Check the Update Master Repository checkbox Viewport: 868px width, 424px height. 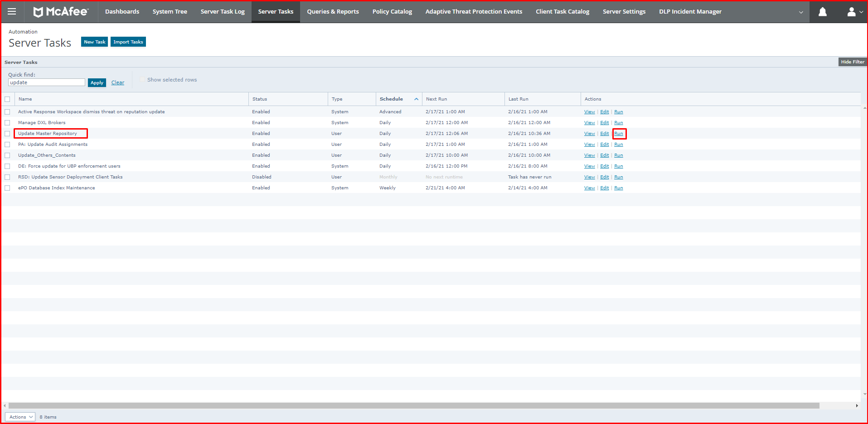(x=7, y=134)
